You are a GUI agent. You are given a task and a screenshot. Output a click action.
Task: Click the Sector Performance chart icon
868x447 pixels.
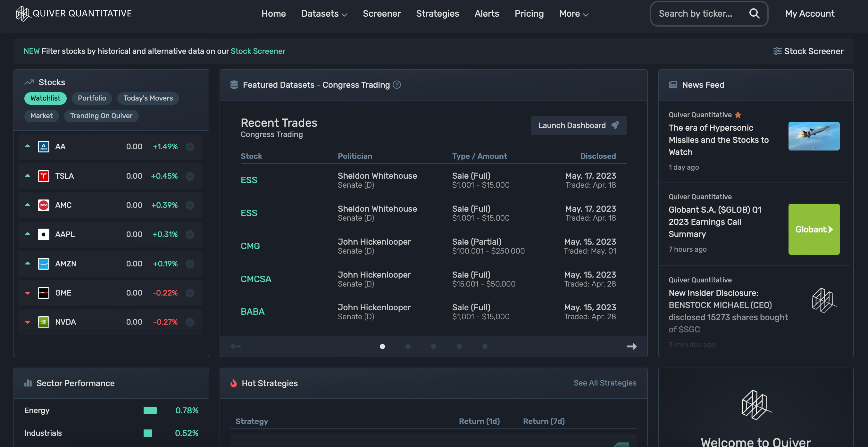28,383
